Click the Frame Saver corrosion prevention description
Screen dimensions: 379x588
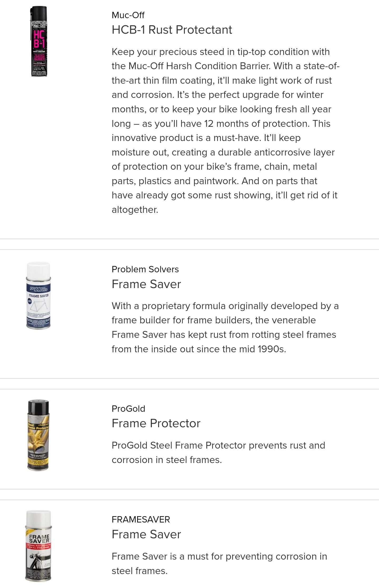click(x=219, y=564)
